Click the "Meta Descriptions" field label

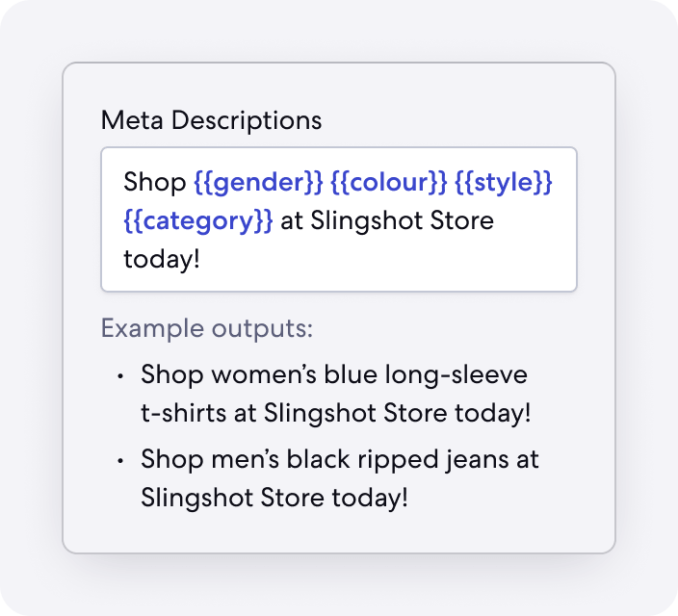pos(211,120)
